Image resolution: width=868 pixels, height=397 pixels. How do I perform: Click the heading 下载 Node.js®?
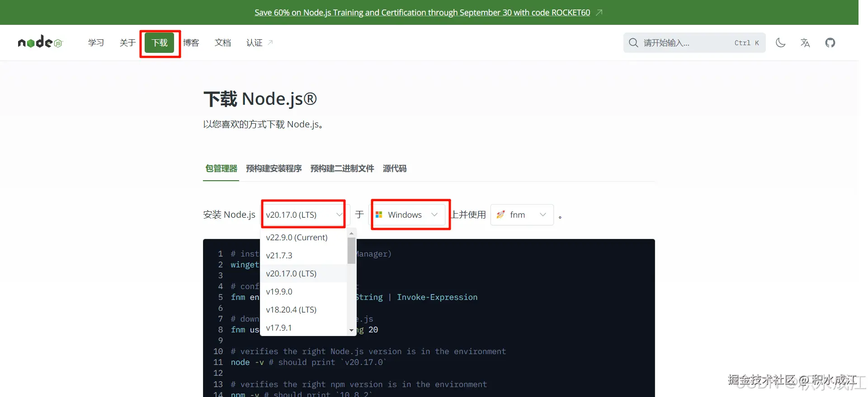[260, 99]
